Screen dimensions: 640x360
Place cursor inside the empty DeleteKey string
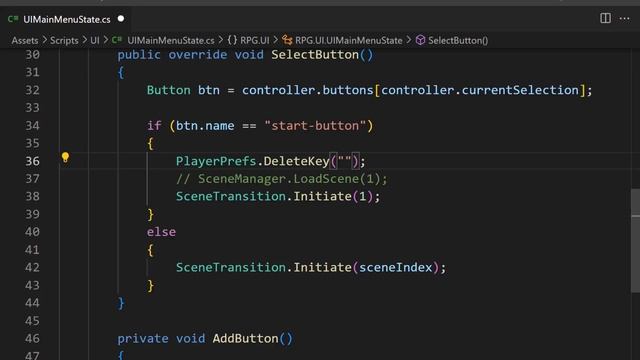[344, 161]
